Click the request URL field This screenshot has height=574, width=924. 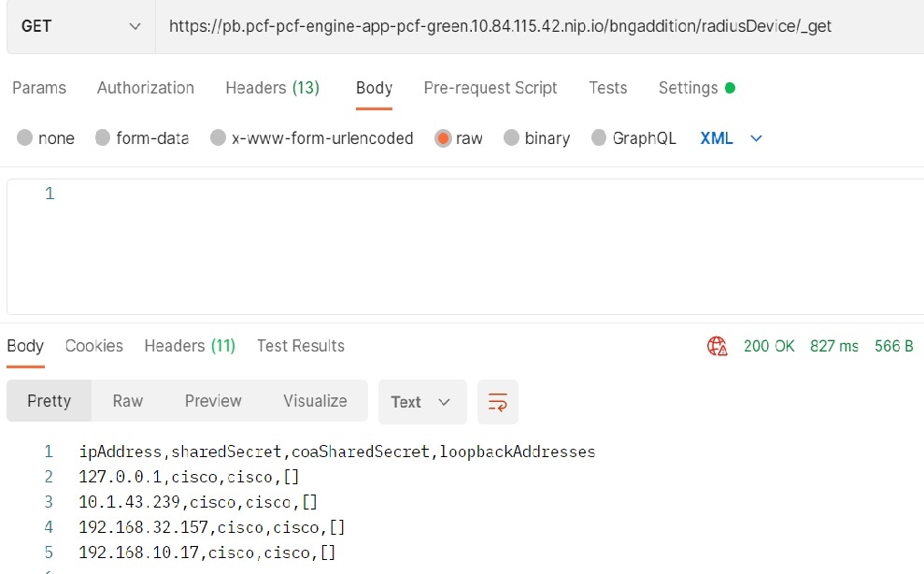pyautogui.click(x=539, y=26)
